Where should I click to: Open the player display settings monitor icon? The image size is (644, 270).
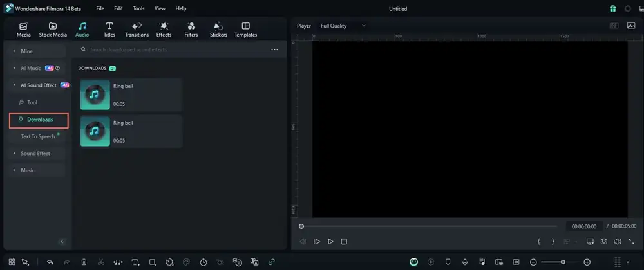click(590, 242)
